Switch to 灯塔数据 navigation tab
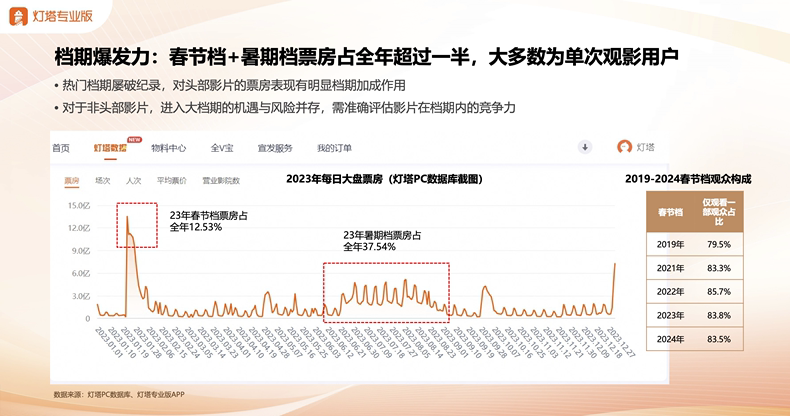The image size is (790, 416). (110, 148)
